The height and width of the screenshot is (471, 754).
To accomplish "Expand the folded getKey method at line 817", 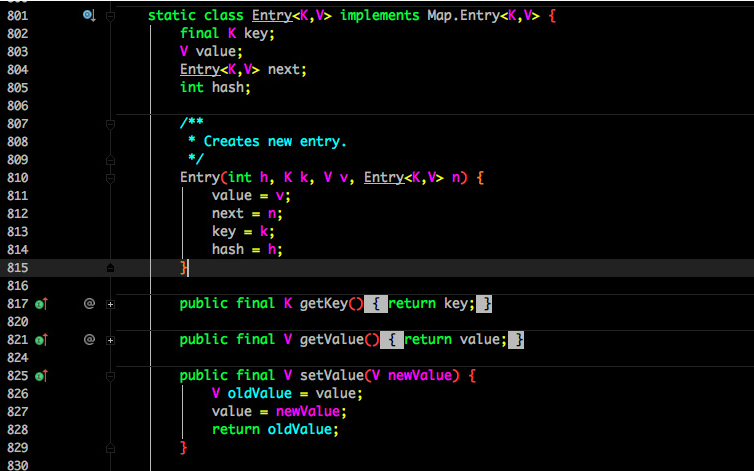I will 110,305.
